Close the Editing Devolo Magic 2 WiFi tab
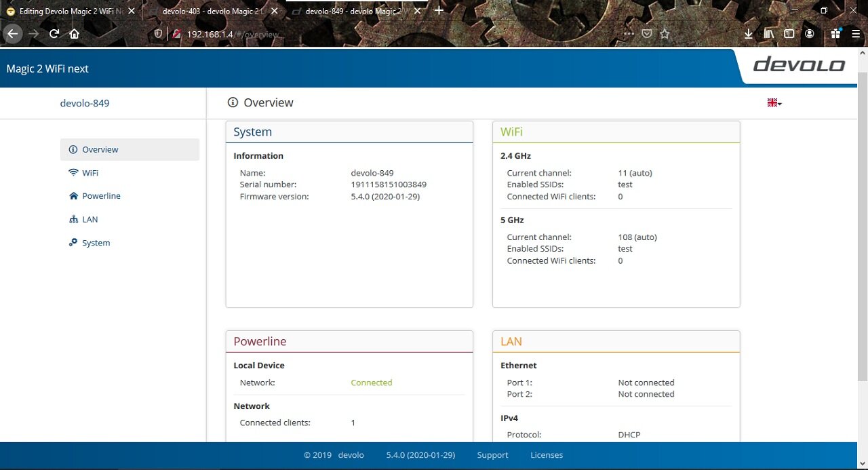Screen dimensions: 868x470 pos(131,11)
